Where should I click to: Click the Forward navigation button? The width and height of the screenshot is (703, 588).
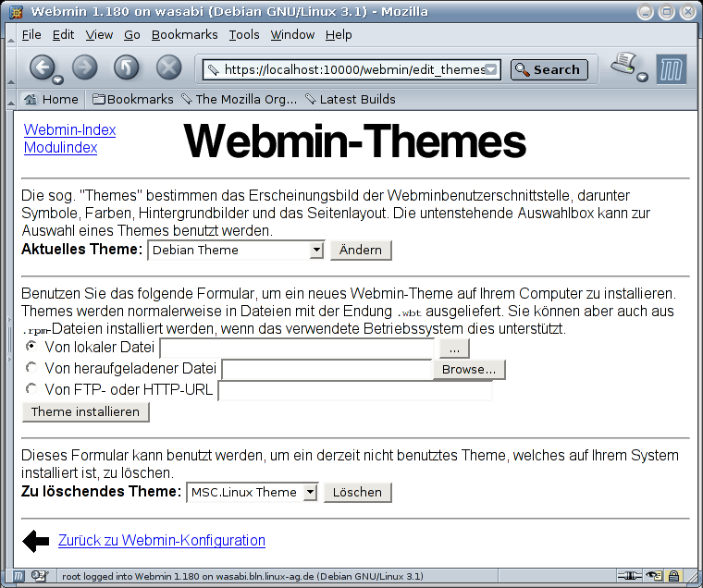tap(85, 67)
